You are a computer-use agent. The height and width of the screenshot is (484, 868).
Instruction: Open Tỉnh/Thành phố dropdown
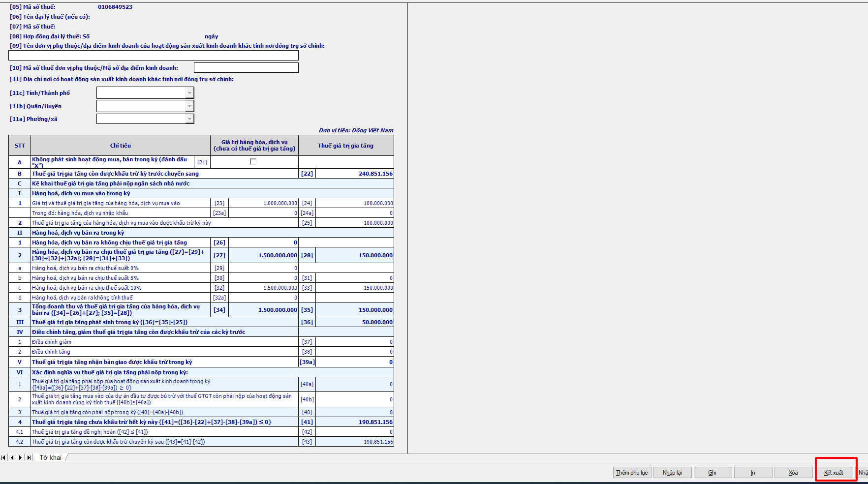tap(189, 93)
